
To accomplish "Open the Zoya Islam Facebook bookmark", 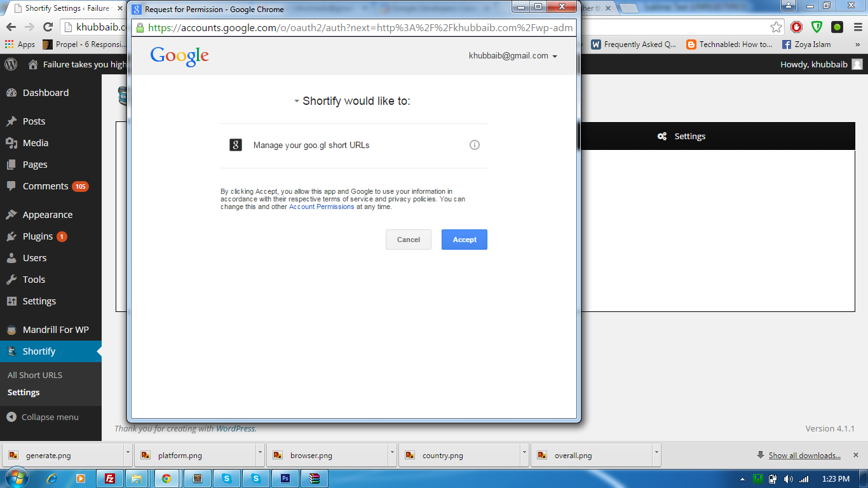I will coord(806,44).
